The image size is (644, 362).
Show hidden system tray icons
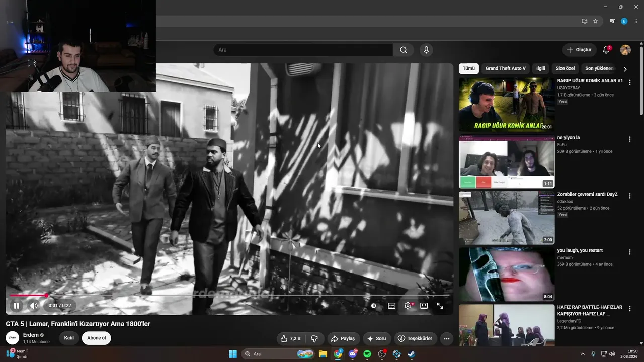click(583, 354)
